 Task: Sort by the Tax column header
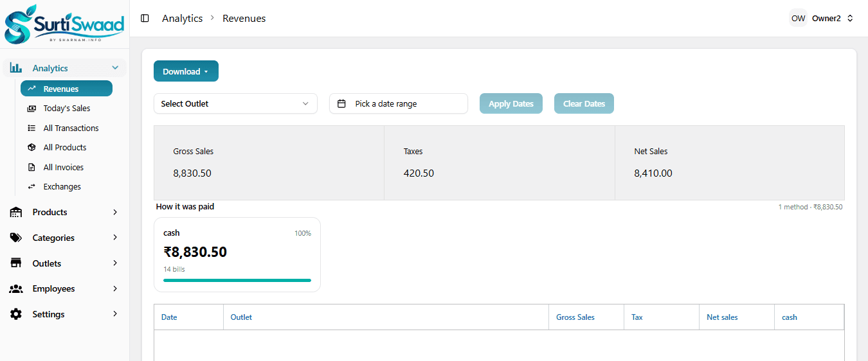coord(662,317)
